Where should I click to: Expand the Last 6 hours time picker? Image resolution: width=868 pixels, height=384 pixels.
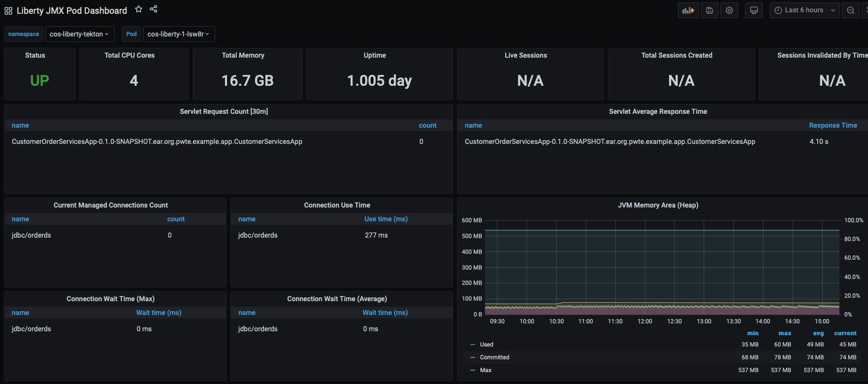[x=804, y=10]
